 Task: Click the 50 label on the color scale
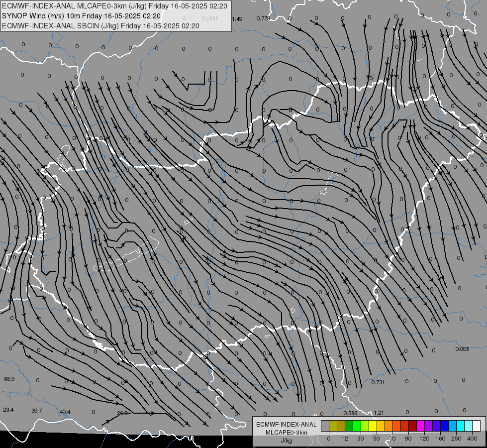click(x=377, y=439)
